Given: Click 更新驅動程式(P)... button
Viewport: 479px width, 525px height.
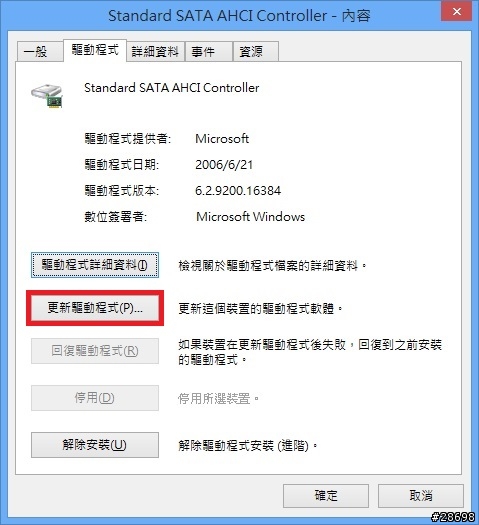Looking at the screenshot, I should (95, 308).
